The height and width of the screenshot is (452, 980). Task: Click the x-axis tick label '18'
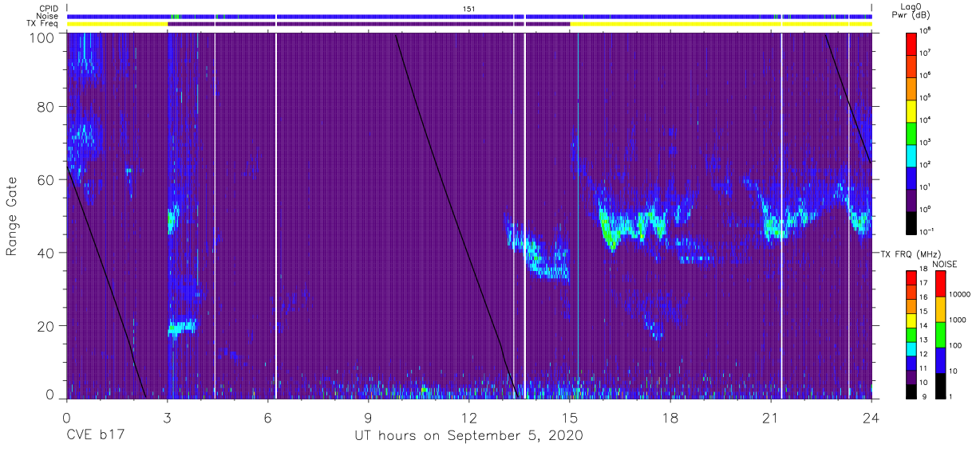[x=670, y=416]
